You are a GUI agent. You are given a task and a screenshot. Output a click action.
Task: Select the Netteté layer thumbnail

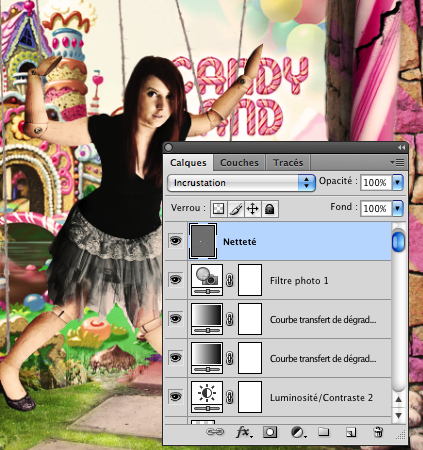coord(203,241)
